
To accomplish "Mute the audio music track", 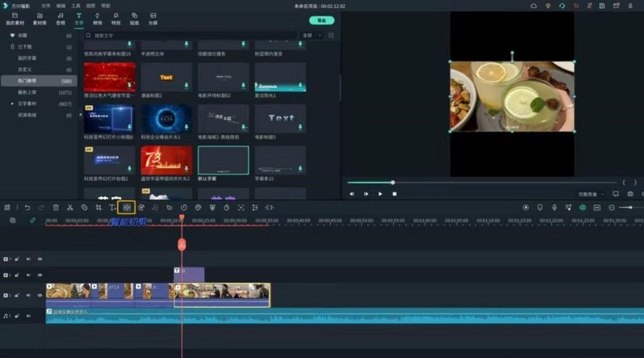I will (x=28, y=315).
